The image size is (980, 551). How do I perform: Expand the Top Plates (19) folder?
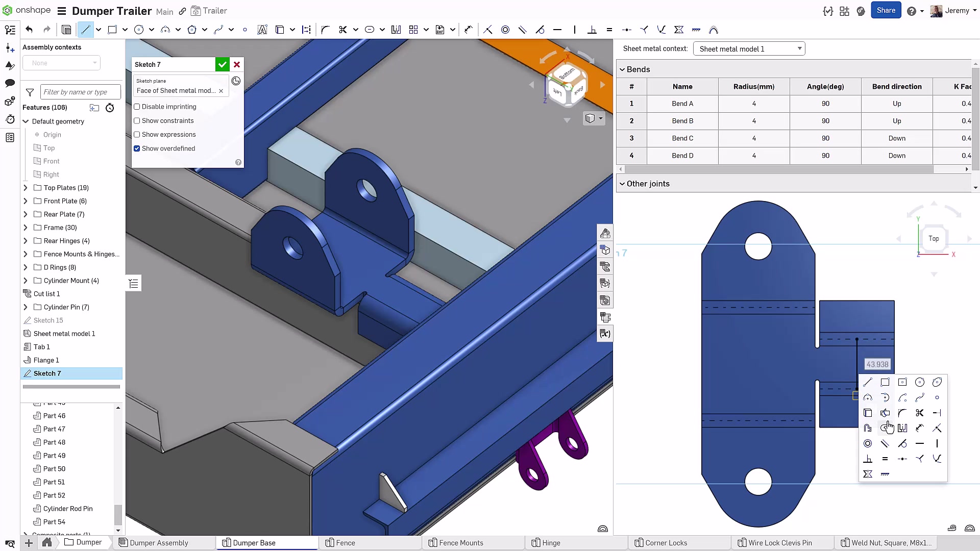pyautogui.click(x=26, y=188)
